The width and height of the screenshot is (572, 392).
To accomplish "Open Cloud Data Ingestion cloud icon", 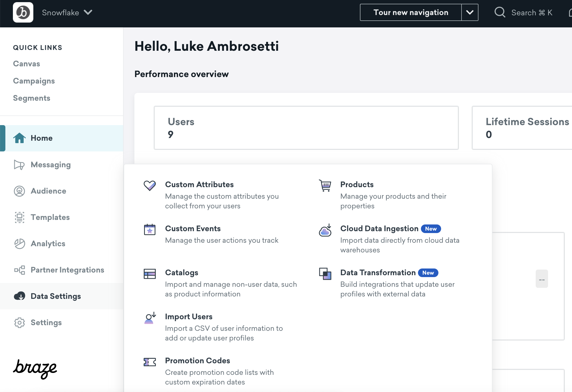I will click(x=325, y=230).
